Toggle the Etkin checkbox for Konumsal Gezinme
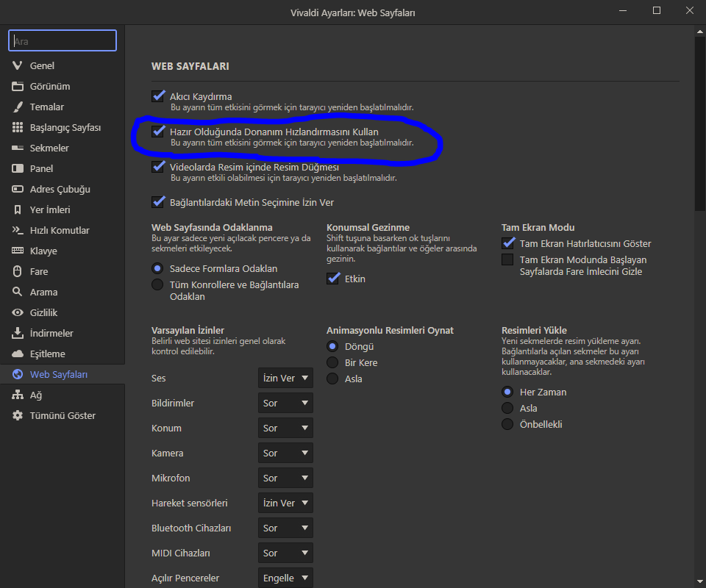This screenshot has width=706, height=588. (332, 279)
